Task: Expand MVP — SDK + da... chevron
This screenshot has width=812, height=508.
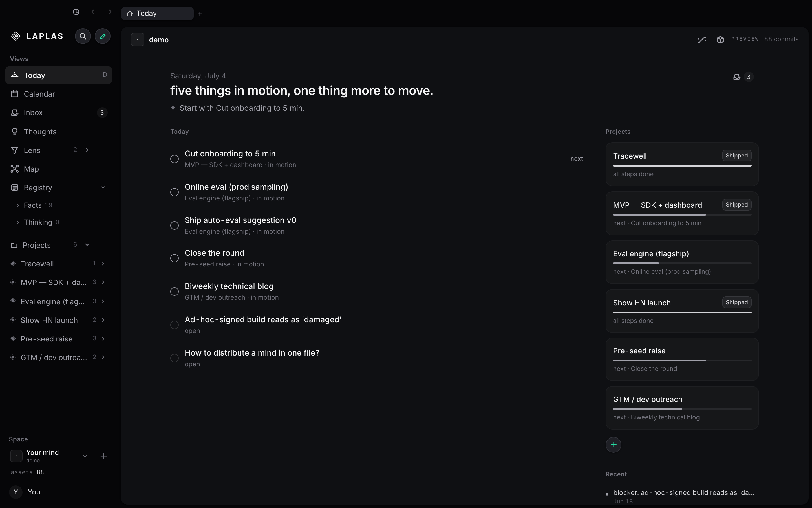Action: tap(103, 282)
